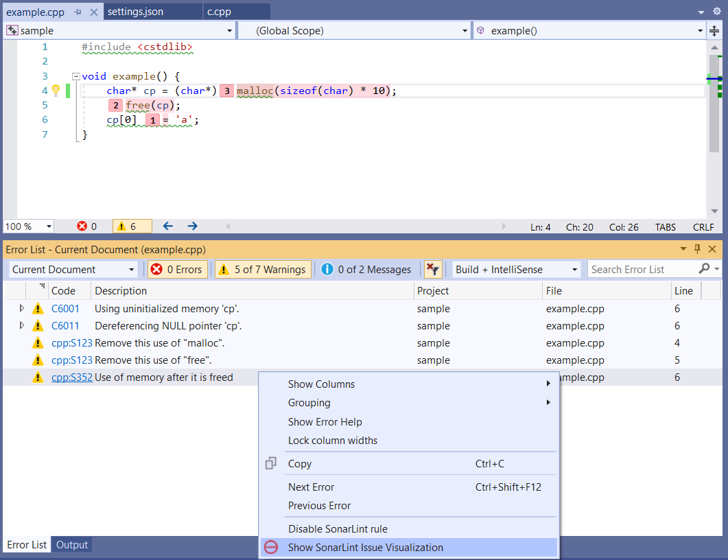Click the split editor window icon

[x=714, y=31]
